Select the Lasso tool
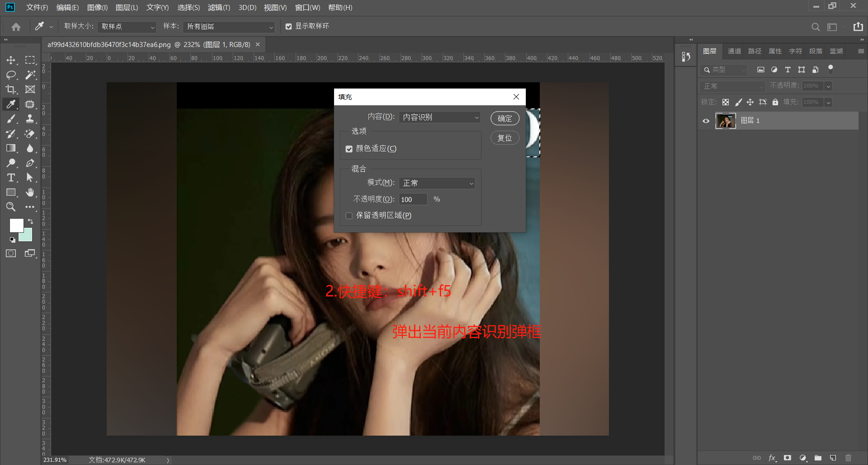This screenshot has width=868, height=465. [11, 75]
